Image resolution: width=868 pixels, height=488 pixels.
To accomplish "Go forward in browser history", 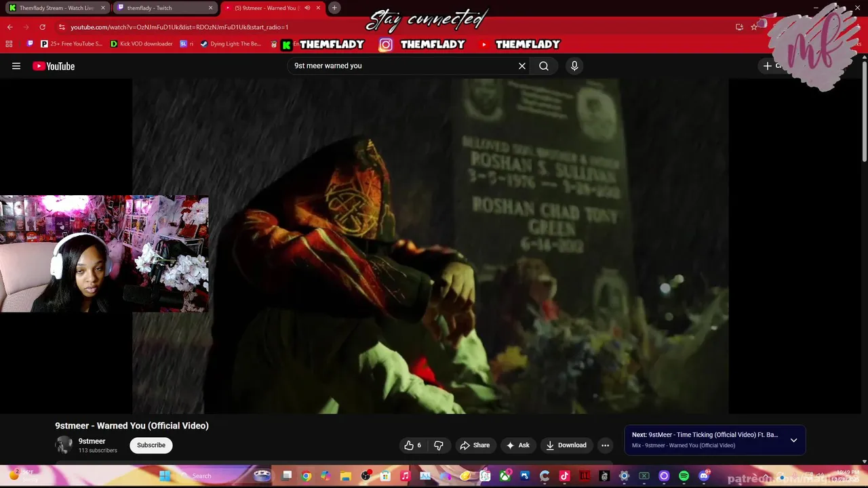I will pyautogui.click(x=26, y=27).
